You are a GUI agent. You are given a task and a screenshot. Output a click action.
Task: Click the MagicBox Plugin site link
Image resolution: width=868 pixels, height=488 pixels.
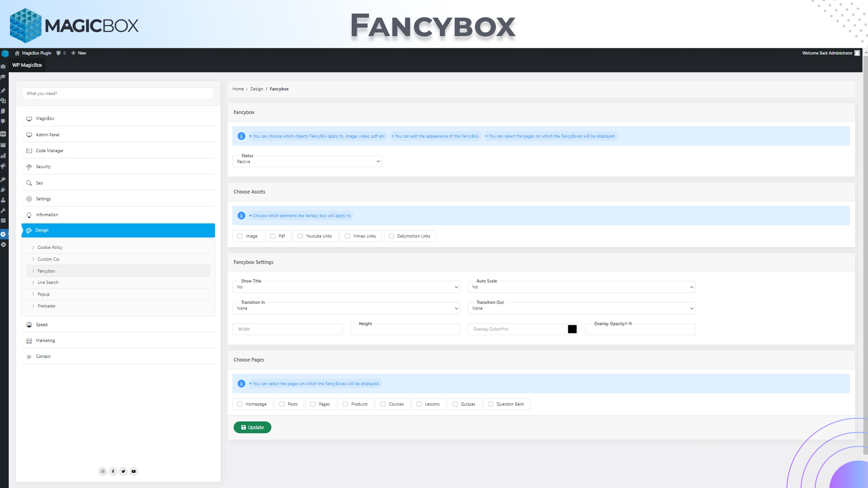(x=37, y=53)
